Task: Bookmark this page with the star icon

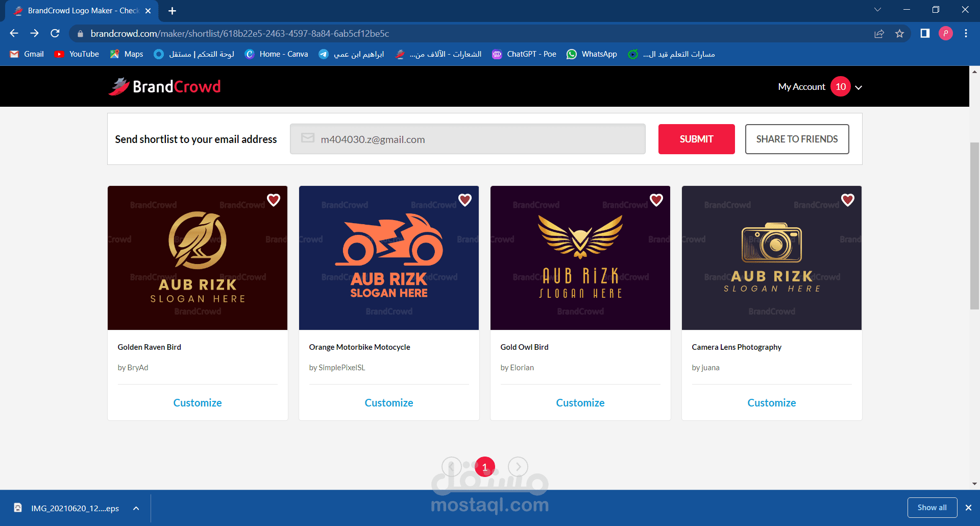Action: (x=899, y=34)
